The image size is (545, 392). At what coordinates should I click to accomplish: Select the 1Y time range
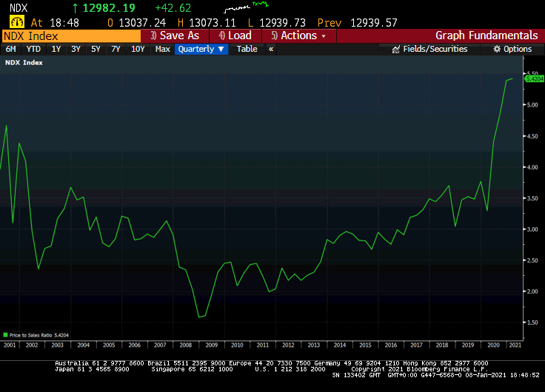[56, 49]
